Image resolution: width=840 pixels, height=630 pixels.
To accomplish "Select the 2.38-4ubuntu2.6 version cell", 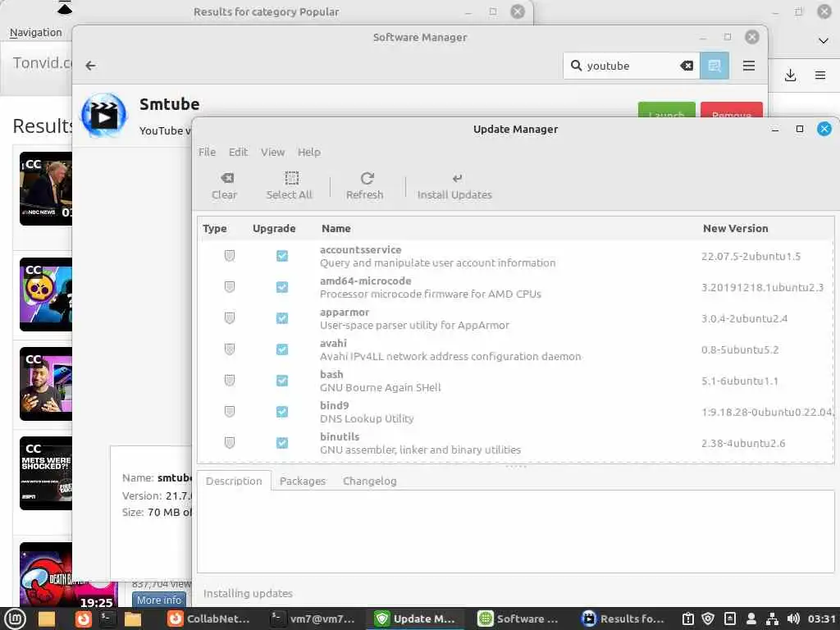I will [x=743, y=443].
